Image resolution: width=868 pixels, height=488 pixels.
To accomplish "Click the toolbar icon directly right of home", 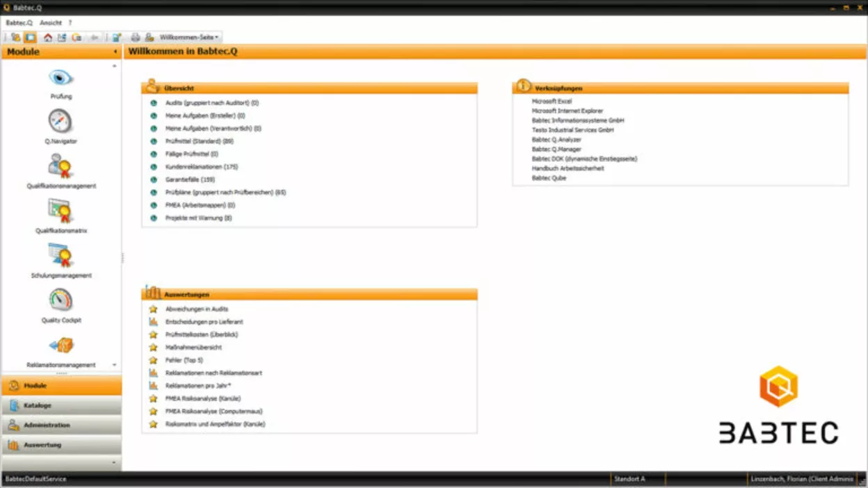I will (x=62, y=38).
